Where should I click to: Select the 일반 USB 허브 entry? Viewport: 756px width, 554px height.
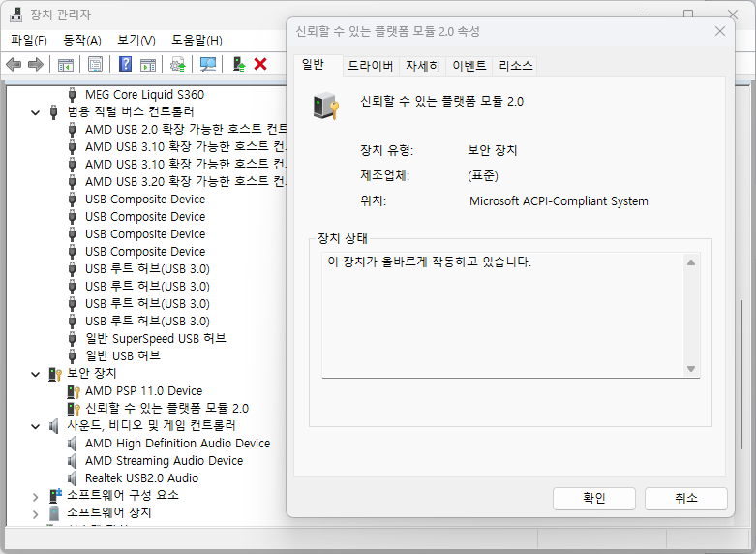tap(123, 356)
